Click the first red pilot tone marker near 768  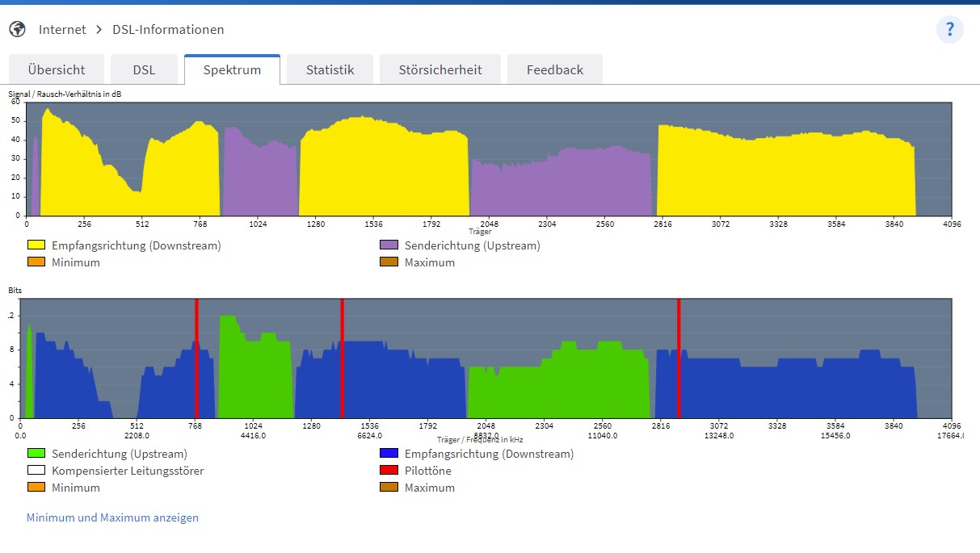pos(196,355)
